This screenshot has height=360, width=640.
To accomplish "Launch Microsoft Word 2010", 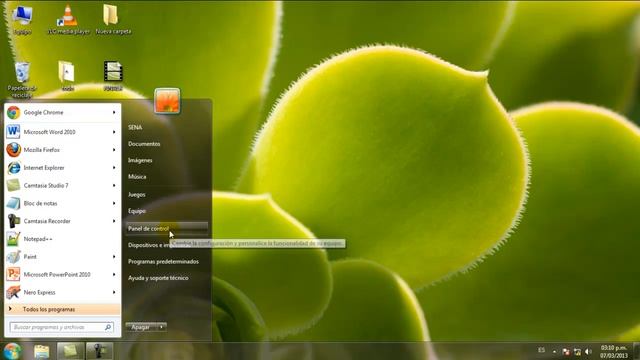I will tap(62, 132).
